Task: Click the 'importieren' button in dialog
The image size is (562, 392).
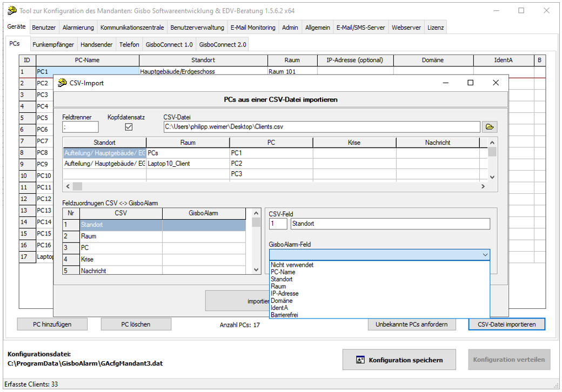Action: click(237, 301)
